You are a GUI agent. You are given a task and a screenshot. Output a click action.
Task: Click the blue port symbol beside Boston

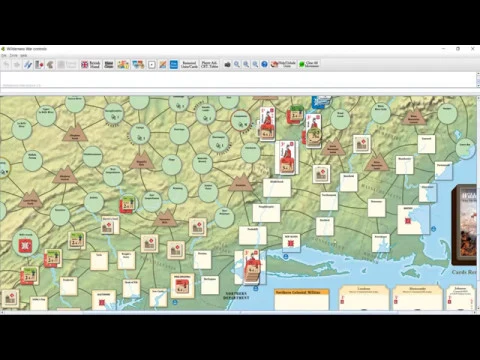coord(434,229)
